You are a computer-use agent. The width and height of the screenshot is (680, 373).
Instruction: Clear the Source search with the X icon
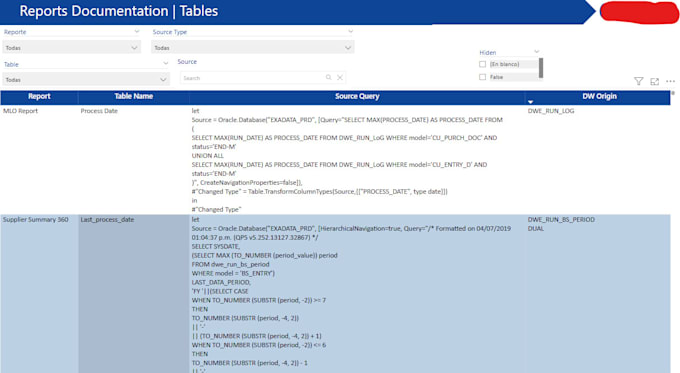pyautogui.click(x=340, y=78)
